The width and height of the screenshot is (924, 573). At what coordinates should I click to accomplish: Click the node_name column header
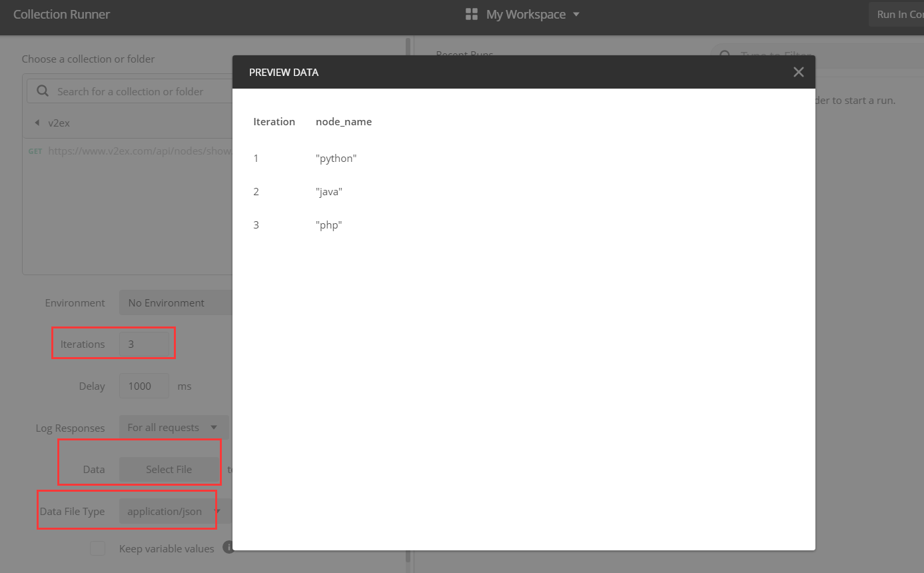(343, 121)
